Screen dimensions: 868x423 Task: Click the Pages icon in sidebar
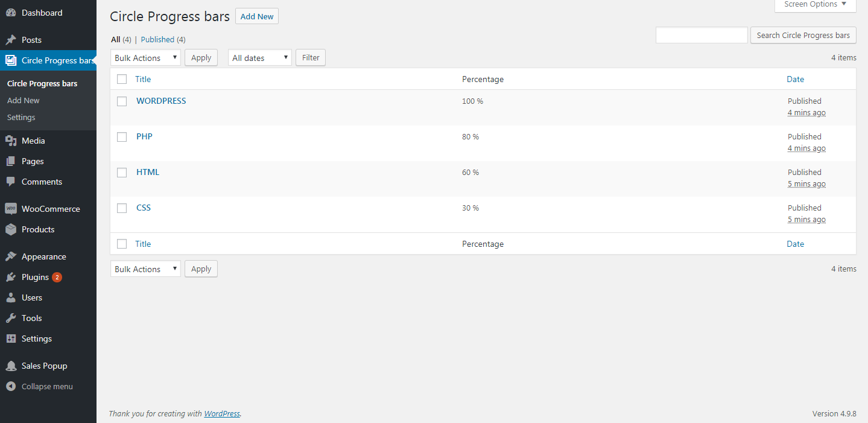(x=11, y=161)
